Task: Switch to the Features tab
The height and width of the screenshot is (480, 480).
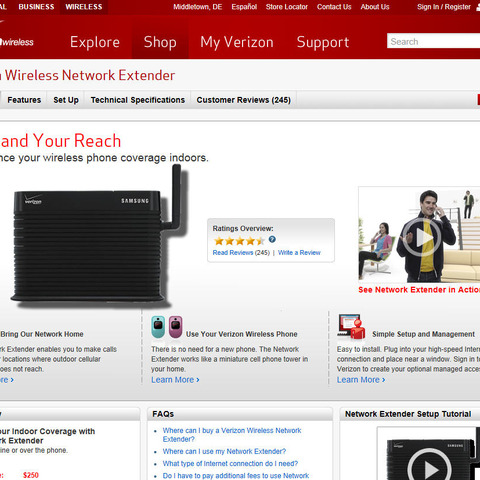Action: [x=24, y=100]
